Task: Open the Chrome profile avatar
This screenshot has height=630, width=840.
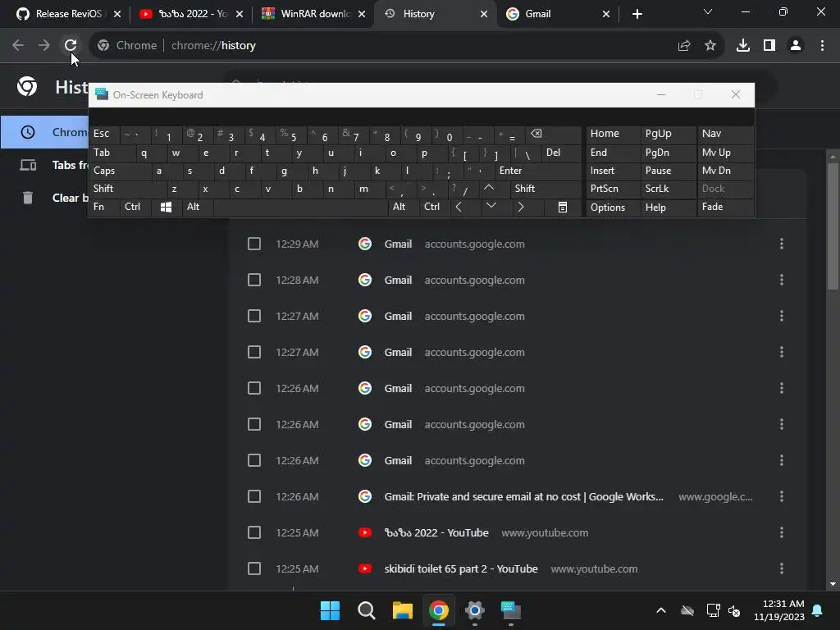Action: [796, 46]
